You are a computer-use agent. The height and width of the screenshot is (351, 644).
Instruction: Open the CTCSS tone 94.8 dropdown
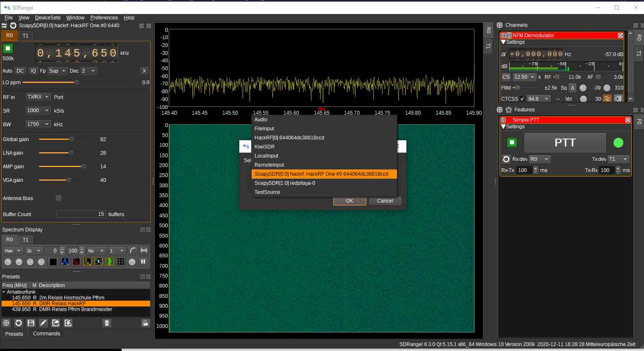538,98
